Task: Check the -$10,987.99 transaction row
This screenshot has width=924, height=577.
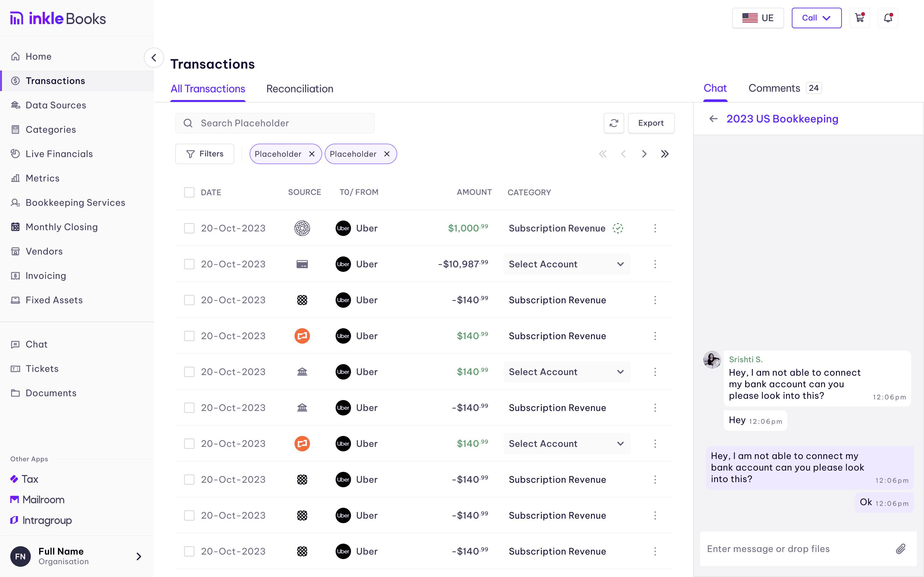Action: 189,264
